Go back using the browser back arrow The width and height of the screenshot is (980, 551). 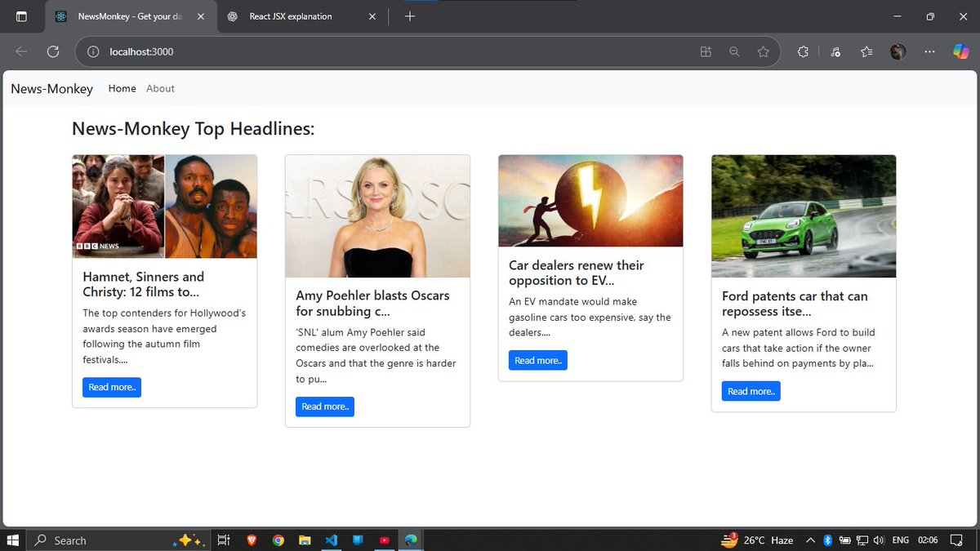21,51
